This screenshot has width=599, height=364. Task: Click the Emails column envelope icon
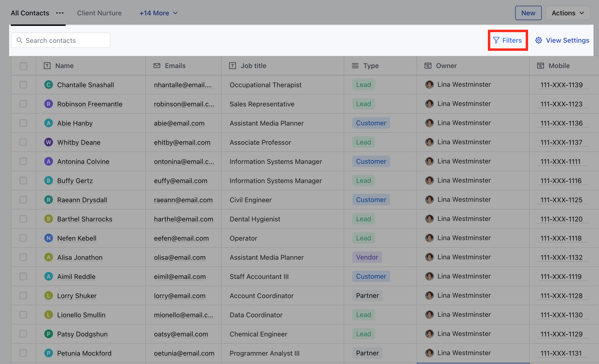click(157, 66)
